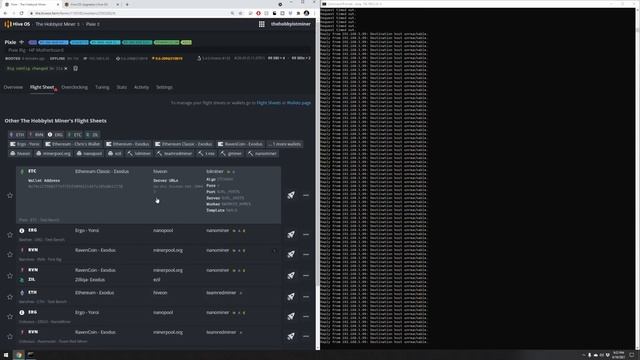Viewport: 640px width, 360px height.
Task: Open more options for ETH flight sheet
Action: (x=306, y=297)
